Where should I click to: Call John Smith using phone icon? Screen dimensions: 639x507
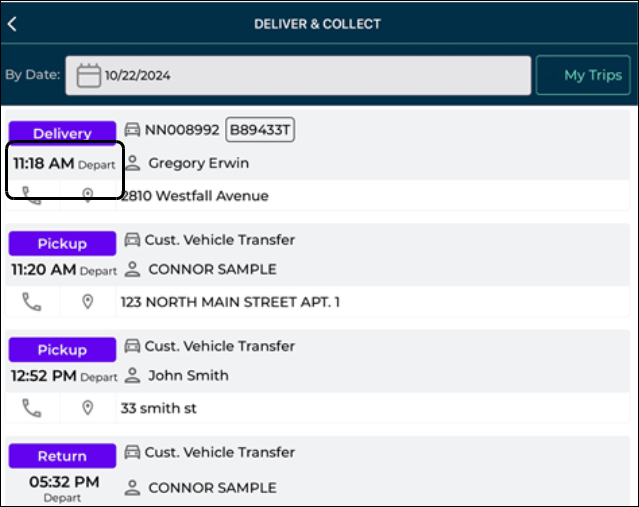[x=32, y=407]
